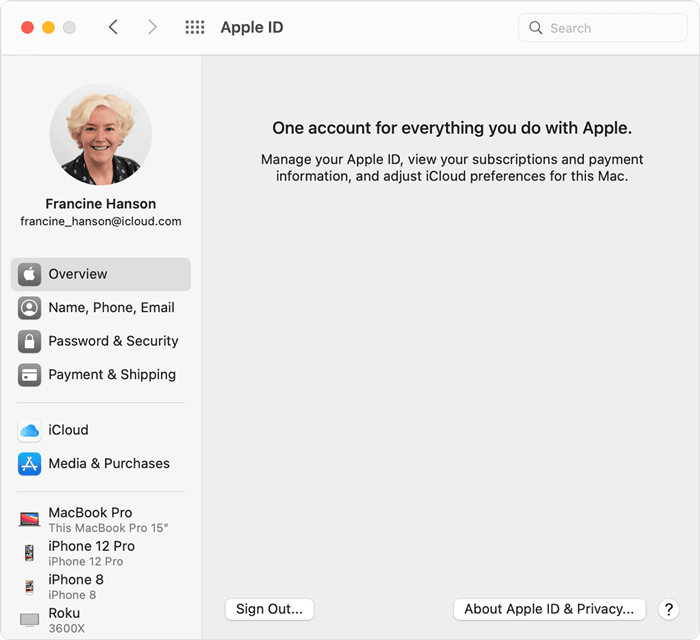Minimize the window with yellow button
The width and height of the screenshot is (700, 640).
[x=48, y=28]
